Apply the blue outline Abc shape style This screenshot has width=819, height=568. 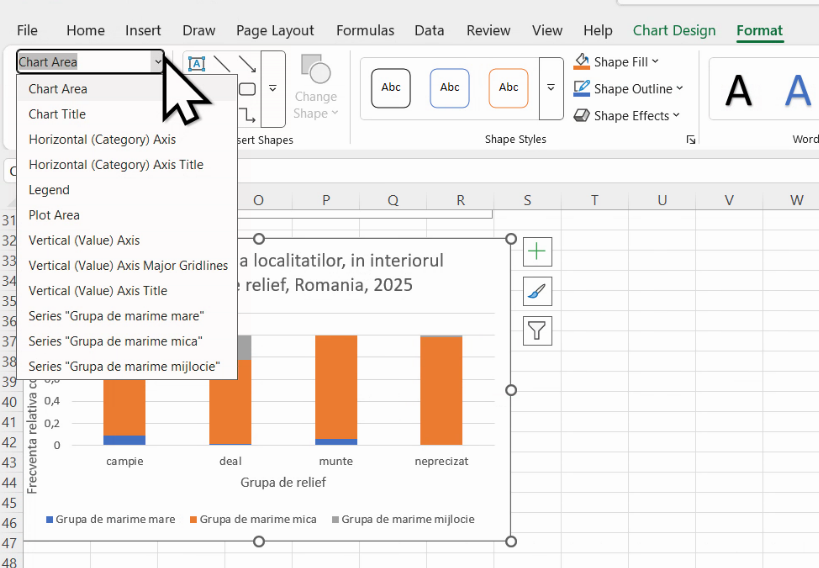point(450,88)
